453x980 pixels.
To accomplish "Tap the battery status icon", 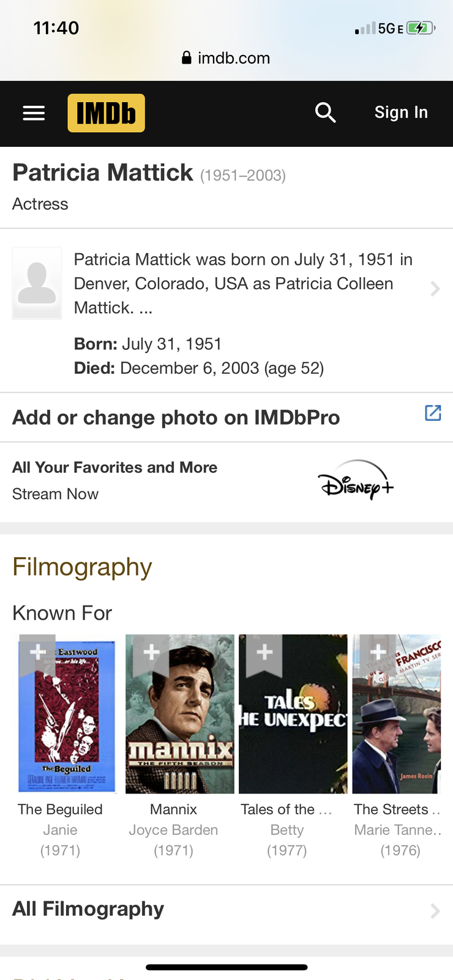I will [420, 28].
